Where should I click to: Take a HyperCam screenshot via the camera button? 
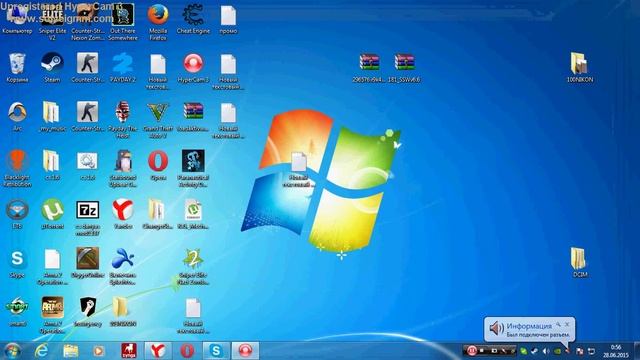493,351
